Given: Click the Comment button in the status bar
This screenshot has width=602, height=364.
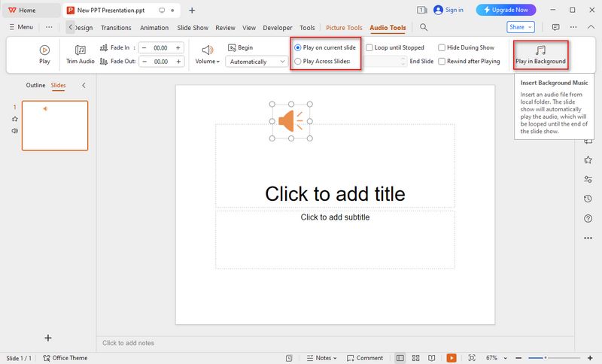Looking at the screenshot, I should (365, 358).
